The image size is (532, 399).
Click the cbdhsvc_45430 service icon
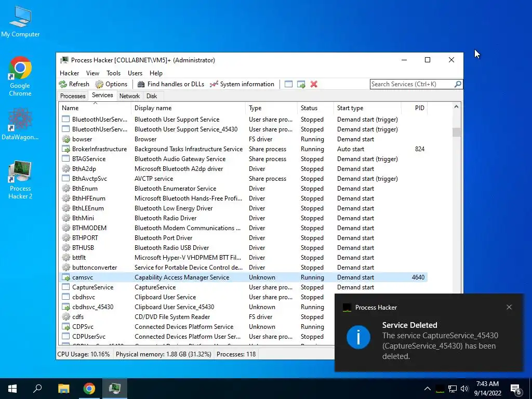point(66,307)
